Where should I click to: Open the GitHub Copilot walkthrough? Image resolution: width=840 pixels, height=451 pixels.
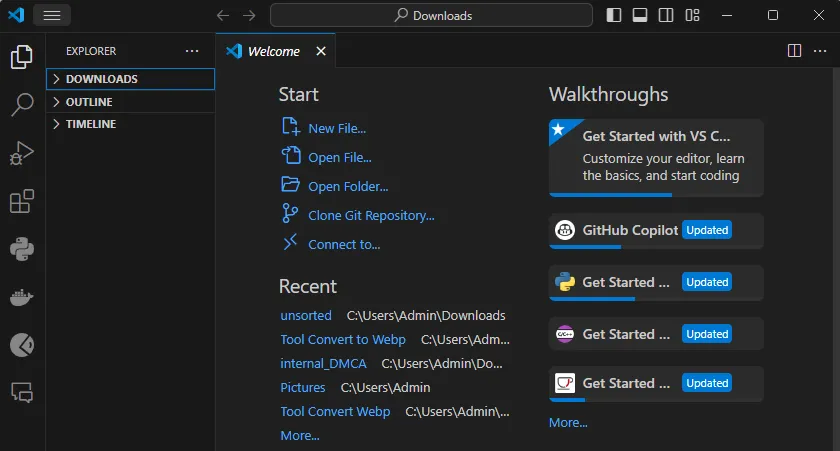(656, 231)
